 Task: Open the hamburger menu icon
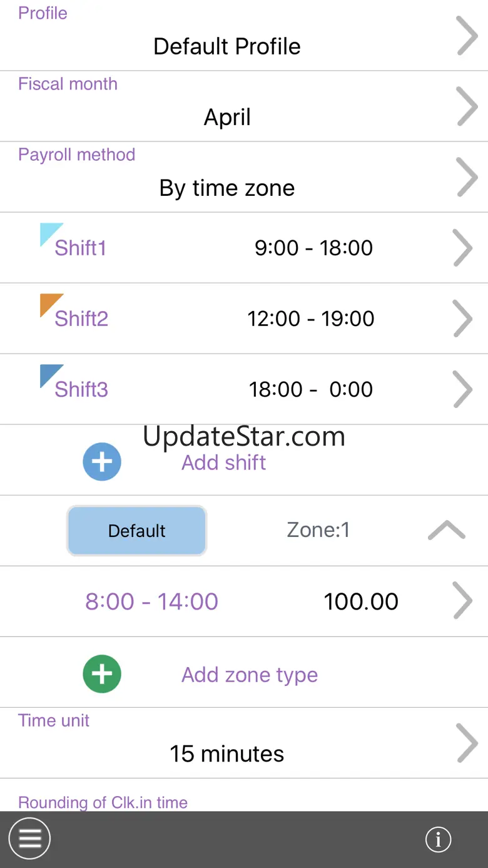click(x=29, y=839)
